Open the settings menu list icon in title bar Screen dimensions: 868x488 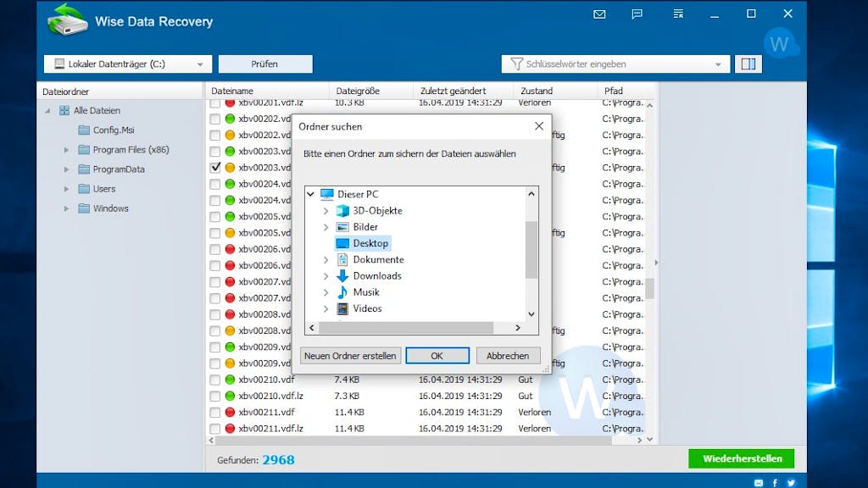click(x=678, y=14)
